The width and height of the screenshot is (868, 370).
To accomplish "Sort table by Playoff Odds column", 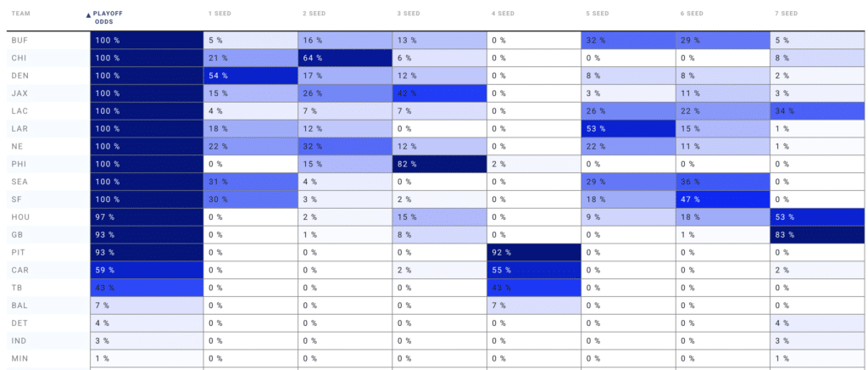I will 112,17.
